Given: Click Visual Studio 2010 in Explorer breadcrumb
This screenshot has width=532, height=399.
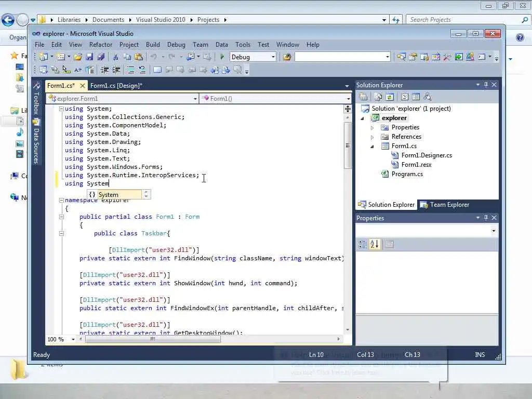Looking at the screenshot, I should coord(161,20).
